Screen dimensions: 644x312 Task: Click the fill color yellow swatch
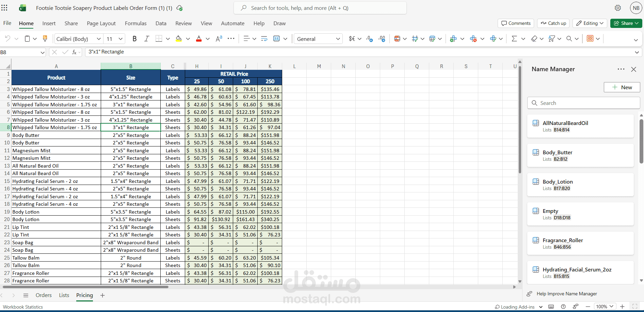point(178,39)
